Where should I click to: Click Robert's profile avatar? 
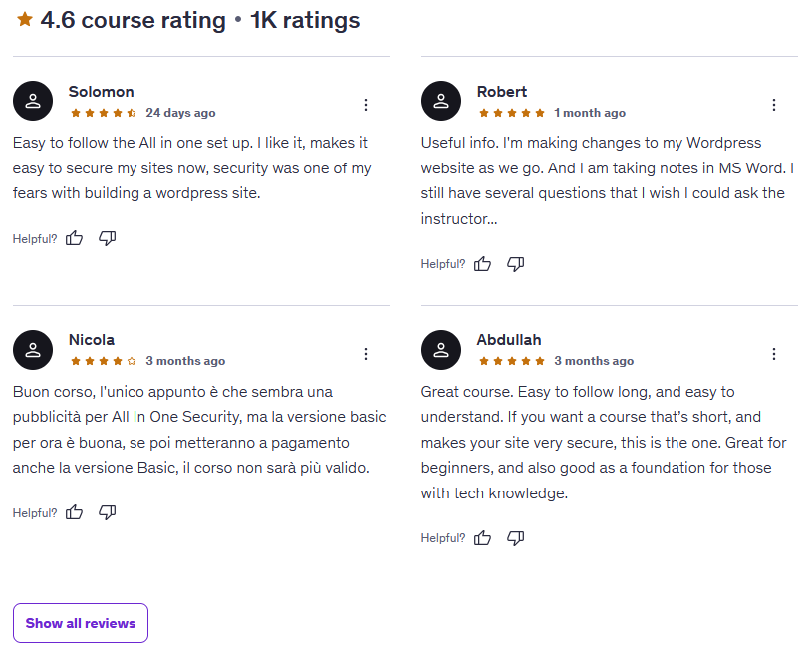click(x=441, y=101)
